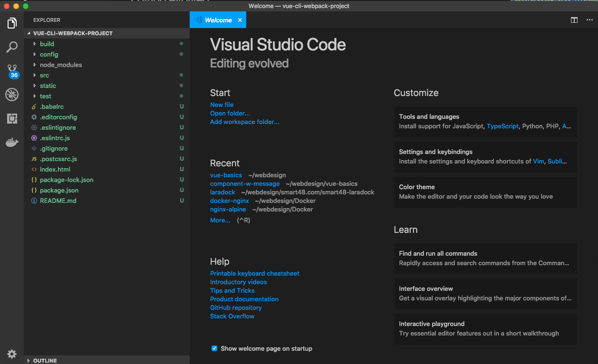Viewport: 598px width, 364px height.
Task: Click the package-lock.json braces icon
Action: [x=34, y=180]
